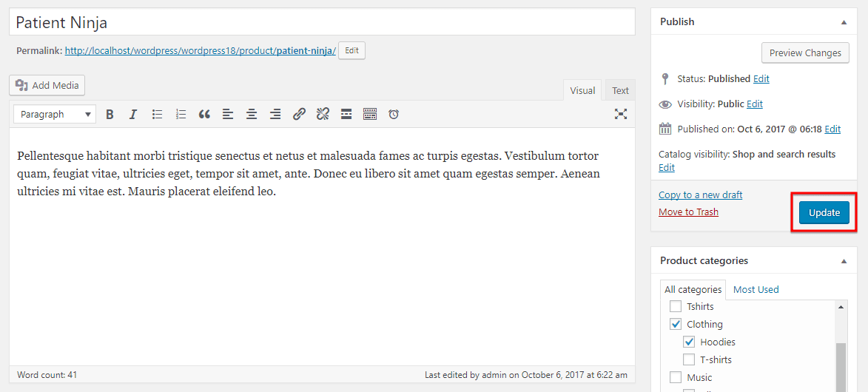Screen dimensions: 868x392
Task: Open the Paragraph format dropdown
Action: pyautogui.click(x=55, y=114)
